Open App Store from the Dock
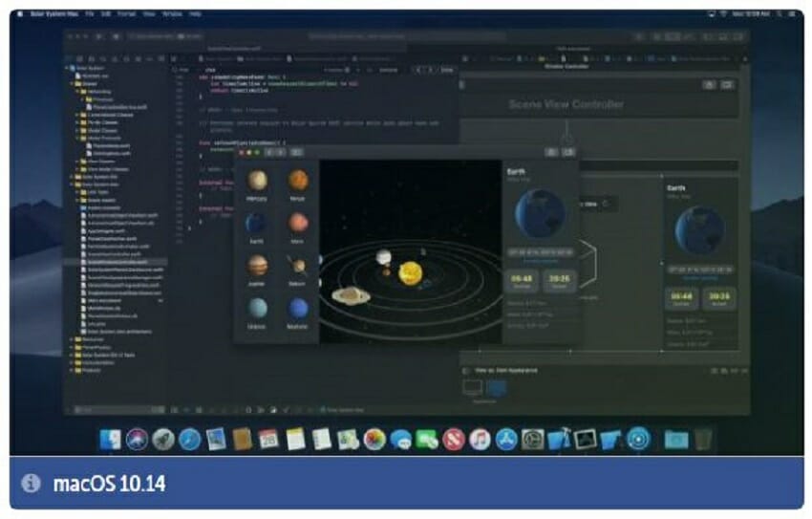This screenshot has height=519, width=812. pyautogui.click(x=506, y=440)
